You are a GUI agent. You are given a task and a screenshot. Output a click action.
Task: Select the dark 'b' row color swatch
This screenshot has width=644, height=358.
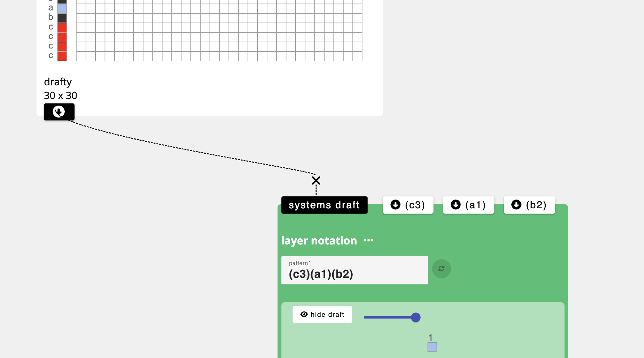[62, 18]
